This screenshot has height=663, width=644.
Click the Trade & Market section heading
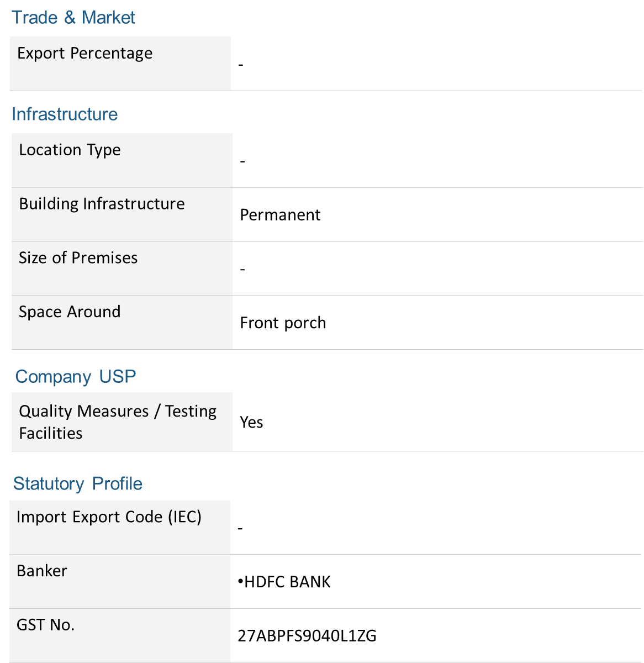[73, 18]
